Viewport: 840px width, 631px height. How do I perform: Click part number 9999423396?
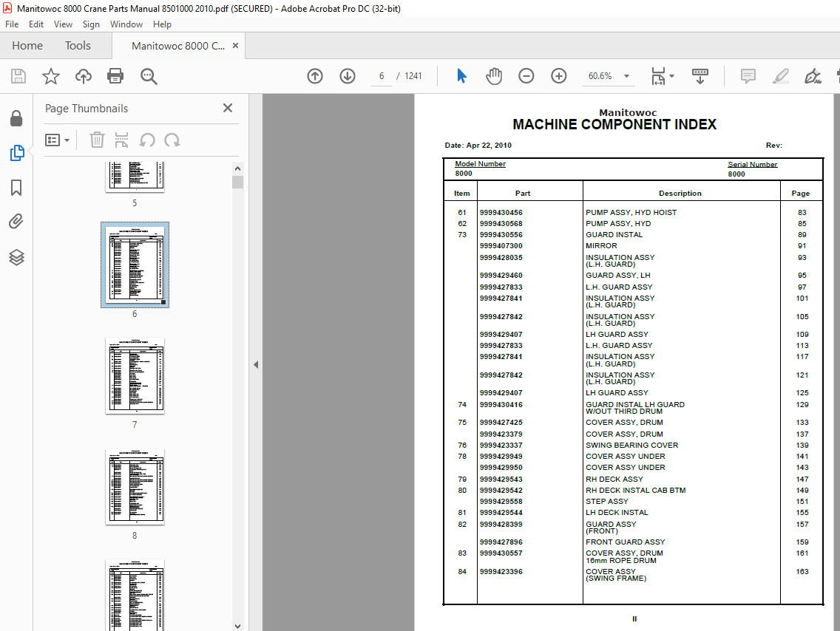coord(501,572)
